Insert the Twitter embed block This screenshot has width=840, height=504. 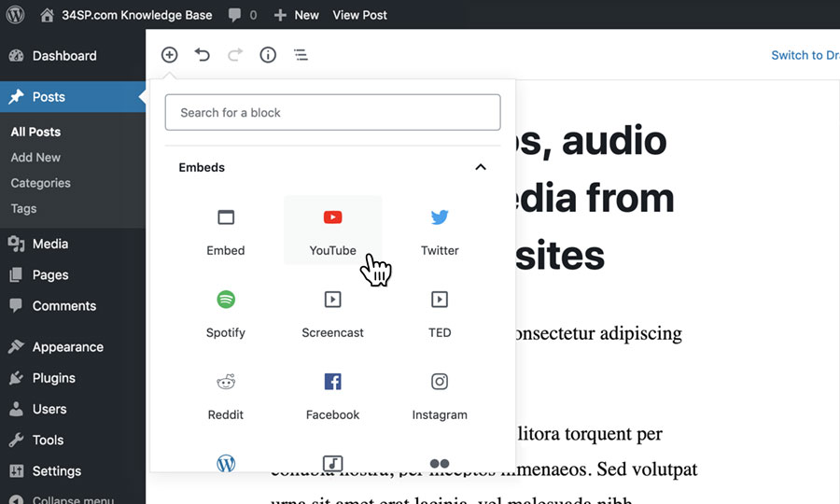click(440, 231)
